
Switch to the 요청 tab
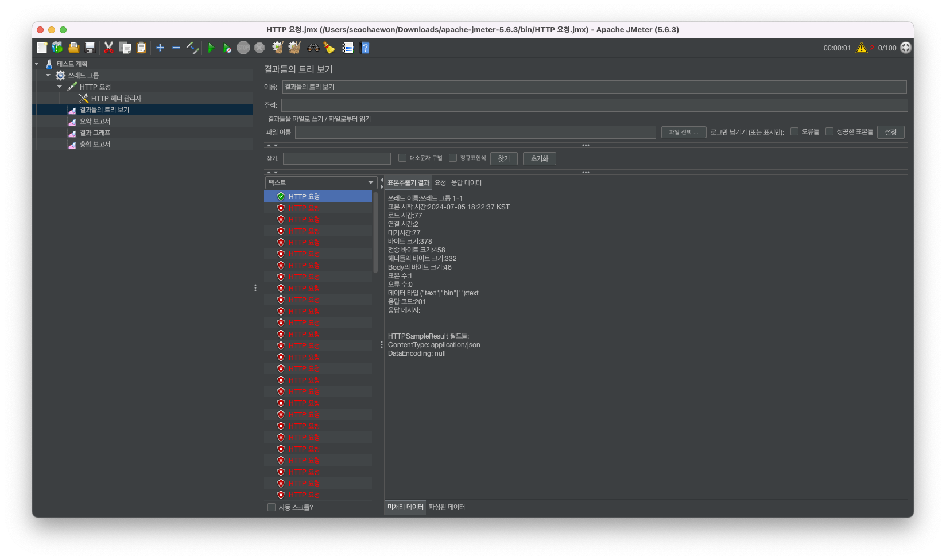pyautogui.click(x=440, y=182)
